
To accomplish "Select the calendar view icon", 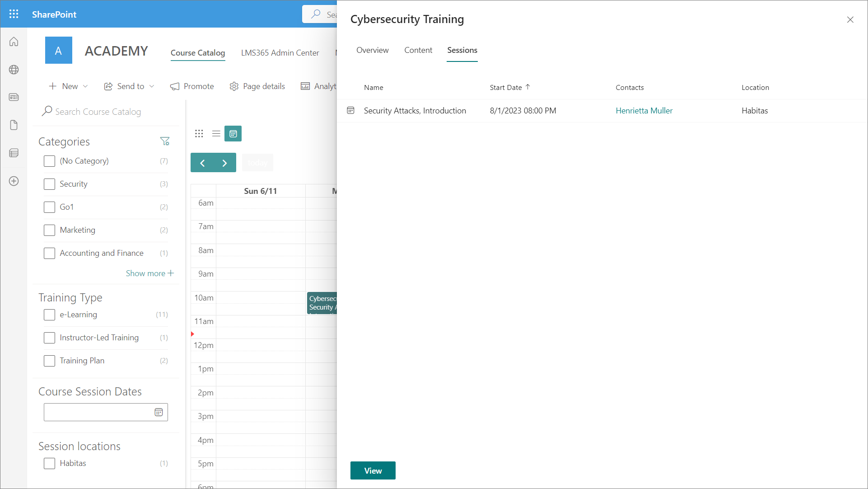I will tap(233, 134).
